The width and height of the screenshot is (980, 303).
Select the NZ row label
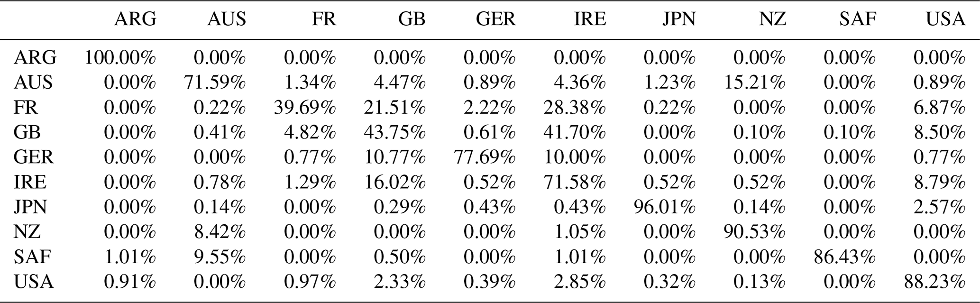click(x=27, y=232)
